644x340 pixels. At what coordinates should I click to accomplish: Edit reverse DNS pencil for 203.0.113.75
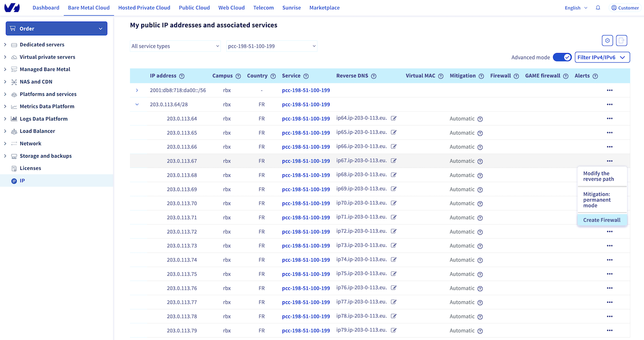point(394,274)
